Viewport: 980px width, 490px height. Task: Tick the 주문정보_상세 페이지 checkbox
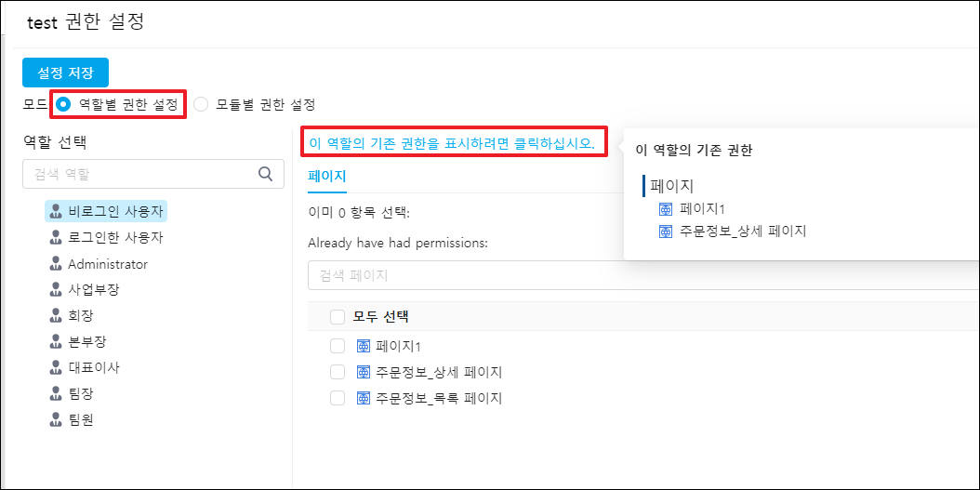point(338,373)
